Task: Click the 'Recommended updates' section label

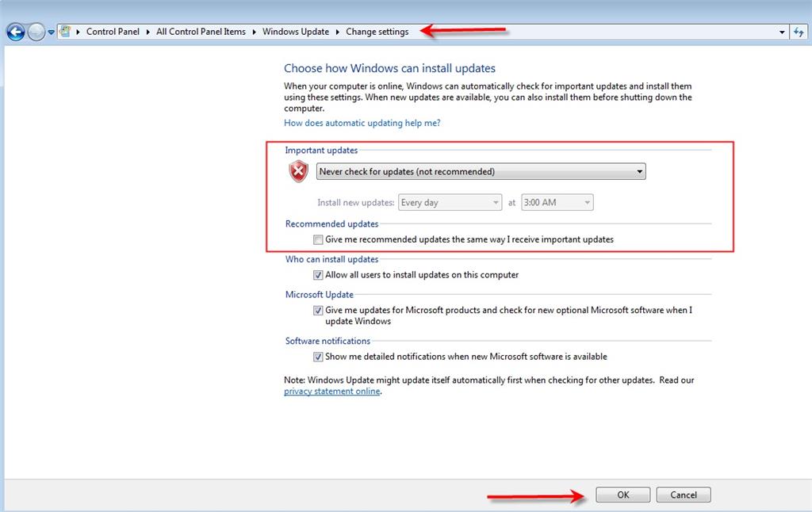Action: coord(332,224)
